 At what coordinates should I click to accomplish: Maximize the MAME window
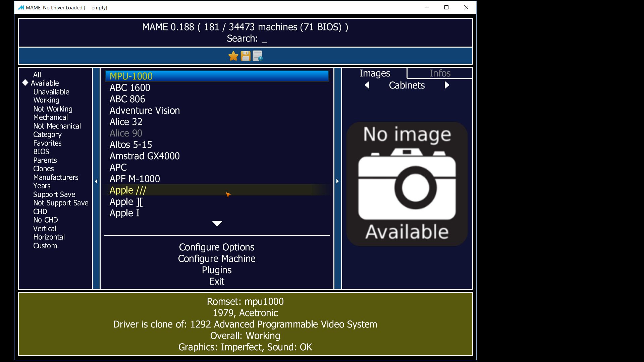446,7
